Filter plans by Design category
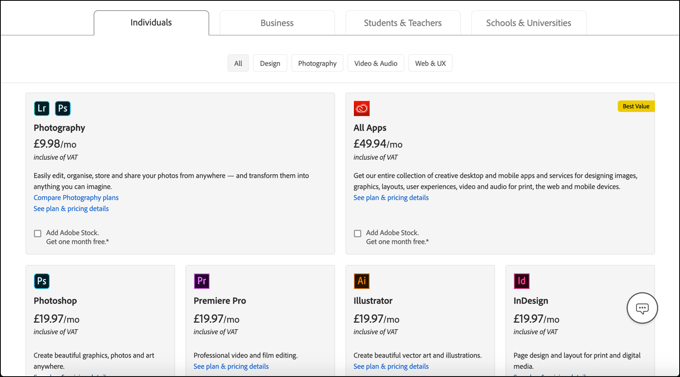 270,63
